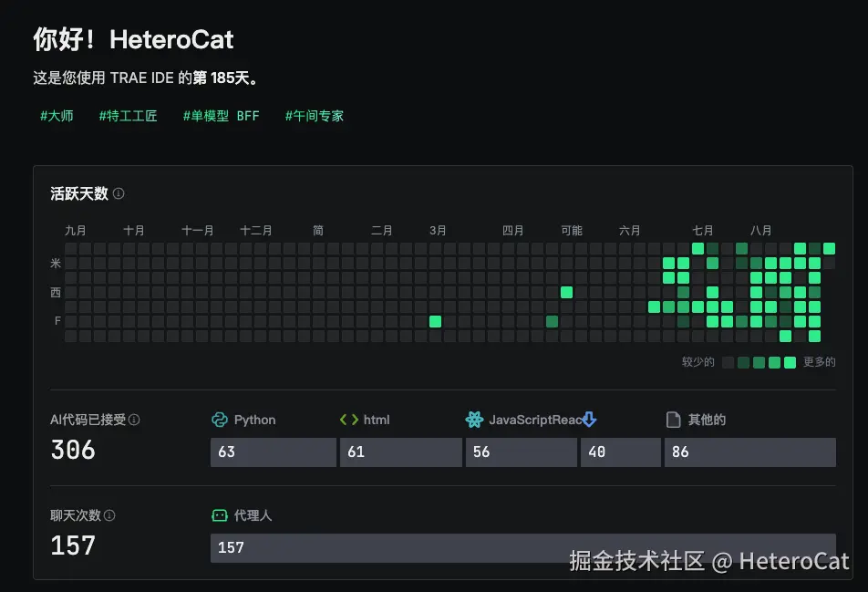
Task: Click the html angle-brackets icon
Action: click(x=348, y=420)
